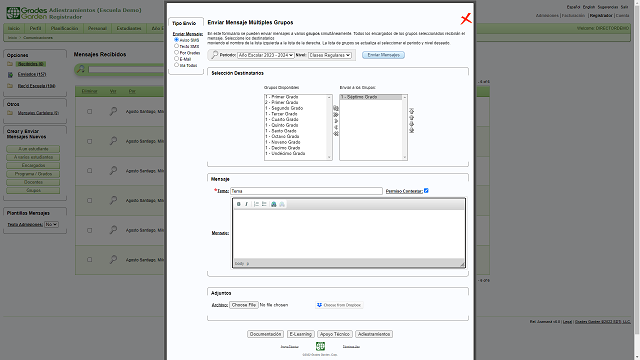
Task: Click the Tipo Envío tab
Action: click(x=184, y=23)
